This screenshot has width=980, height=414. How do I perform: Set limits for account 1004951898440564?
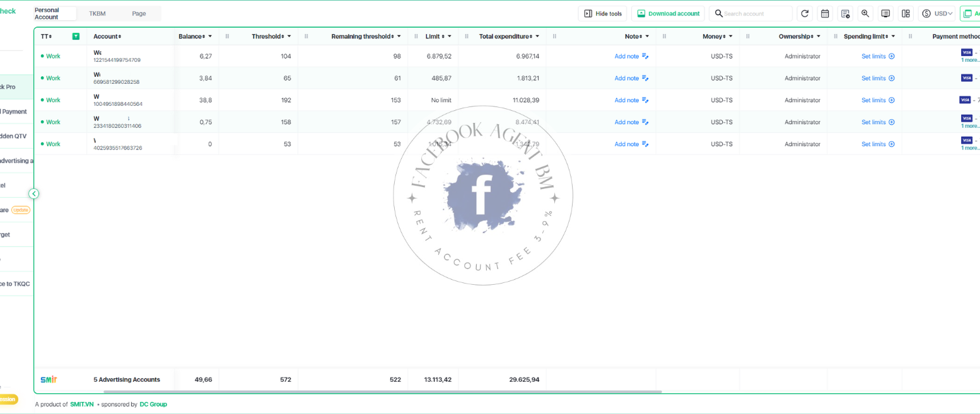[x=878, y=100]
